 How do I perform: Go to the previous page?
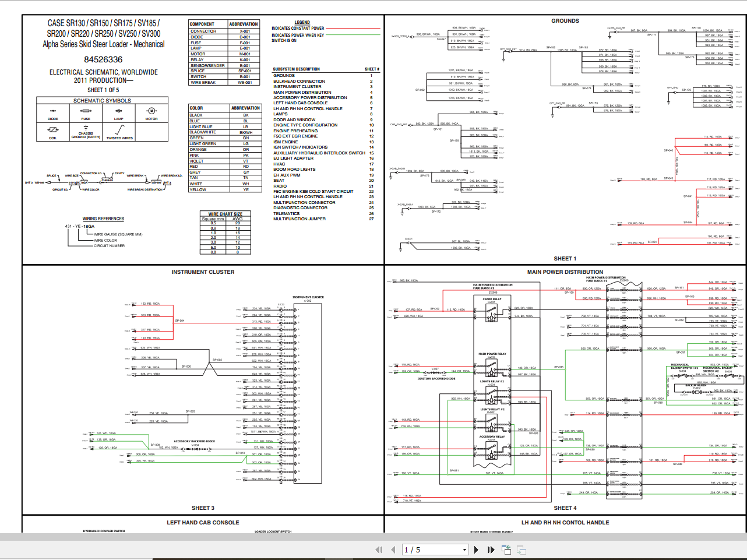coord(393,550)
